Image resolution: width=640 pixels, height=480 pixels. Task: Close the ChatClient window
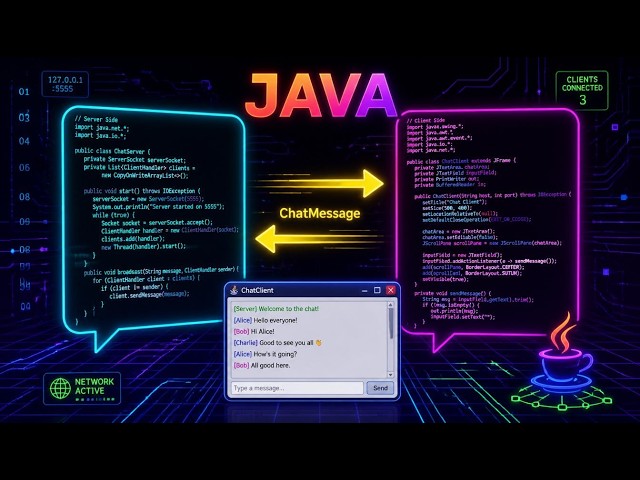[391, 290]
